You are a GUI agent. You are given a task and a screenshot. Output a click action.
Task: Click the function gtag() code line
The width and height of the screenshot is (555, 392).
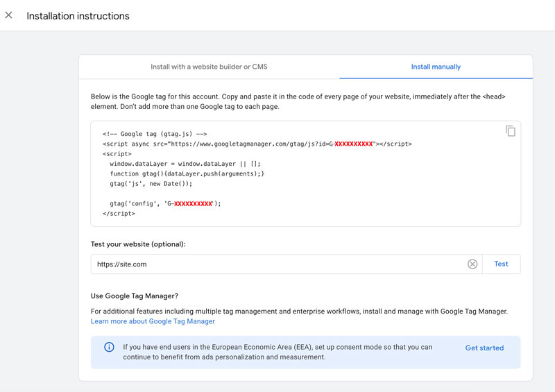click(187, 173)
